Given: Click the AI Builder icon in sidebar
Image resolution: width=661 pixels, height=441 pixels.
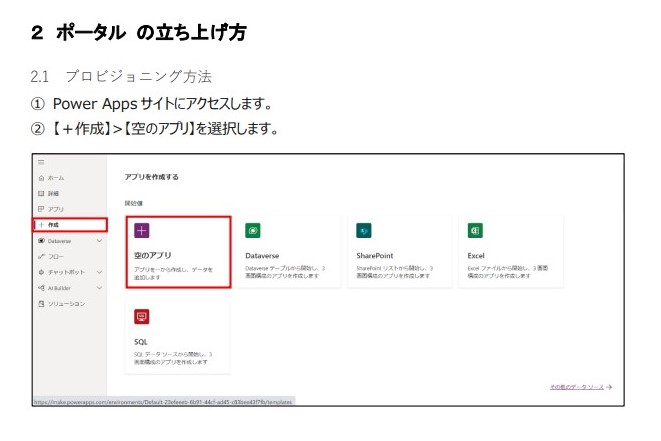Looking at the screenshot, I should [x=41, y=288].
